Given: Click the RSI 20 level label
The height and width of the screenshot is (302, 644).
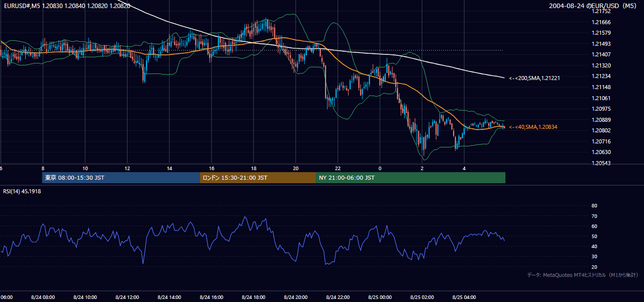Looking at the screenshot, I should click(594, 267).
